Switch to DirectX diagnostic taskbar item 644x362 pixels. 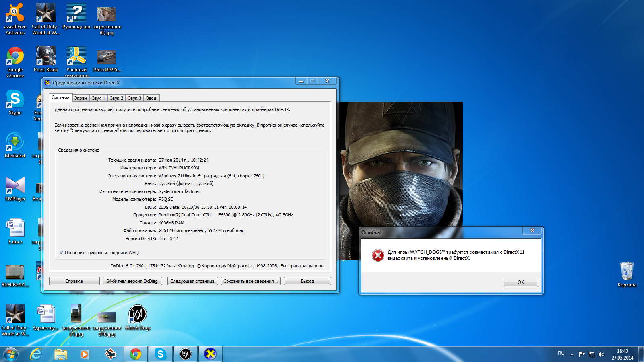point(210,354)
